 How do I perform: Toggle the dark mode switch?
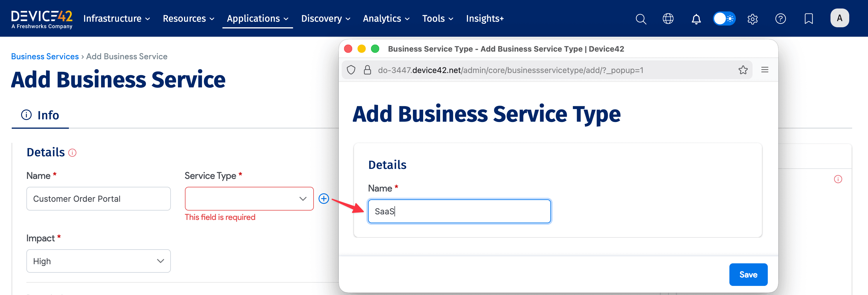[724, 18]
